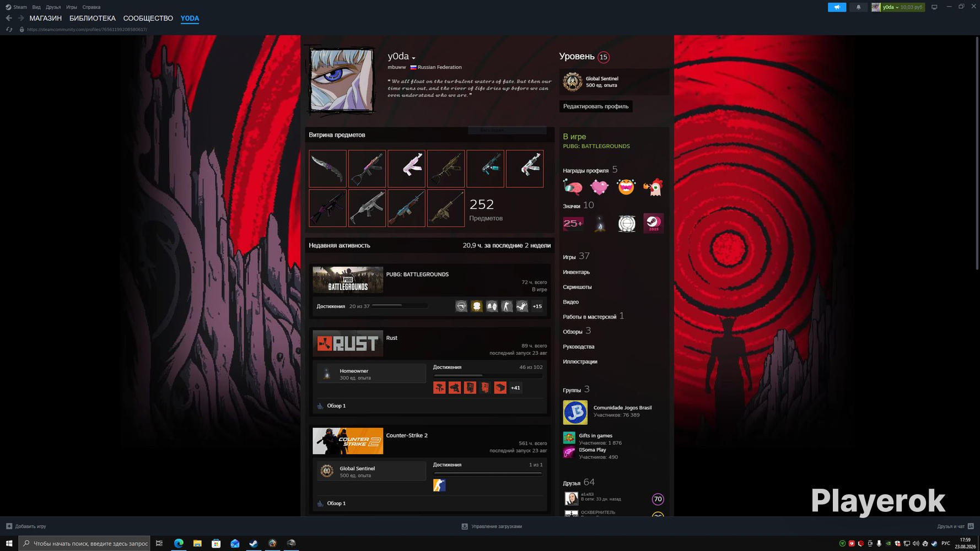Open the knife item in showcase
The width and height of the screenshot is (980, 551).
click(327, 169)
